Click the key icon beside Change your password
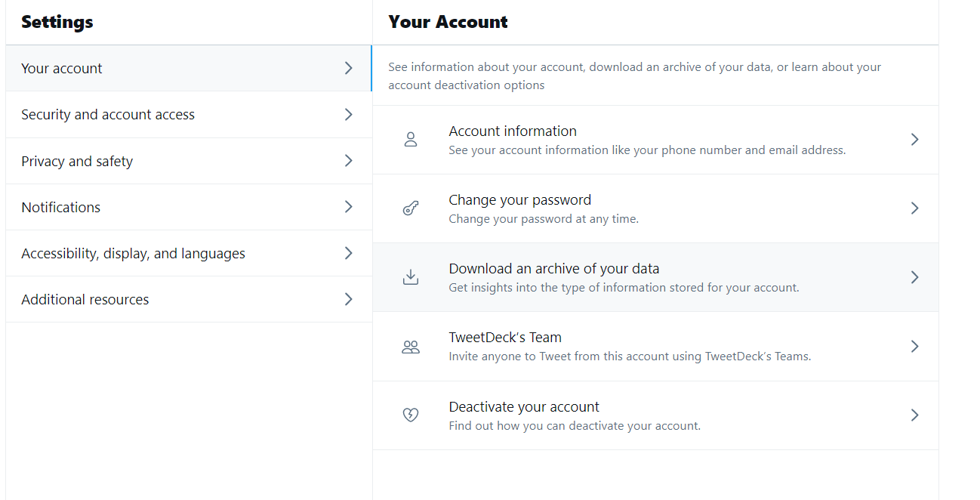980x500 pixels. tap(411, 208)
